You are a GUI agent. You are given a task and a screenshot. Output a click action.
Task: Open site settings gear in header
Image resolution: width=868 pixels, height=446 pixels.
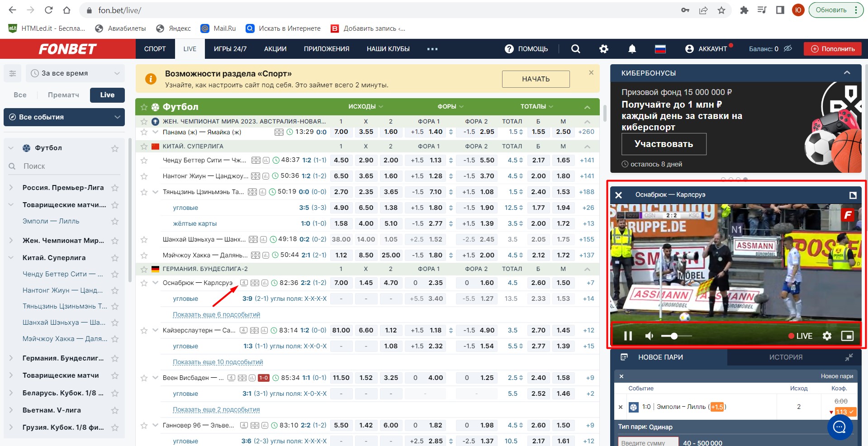point(604,49)
